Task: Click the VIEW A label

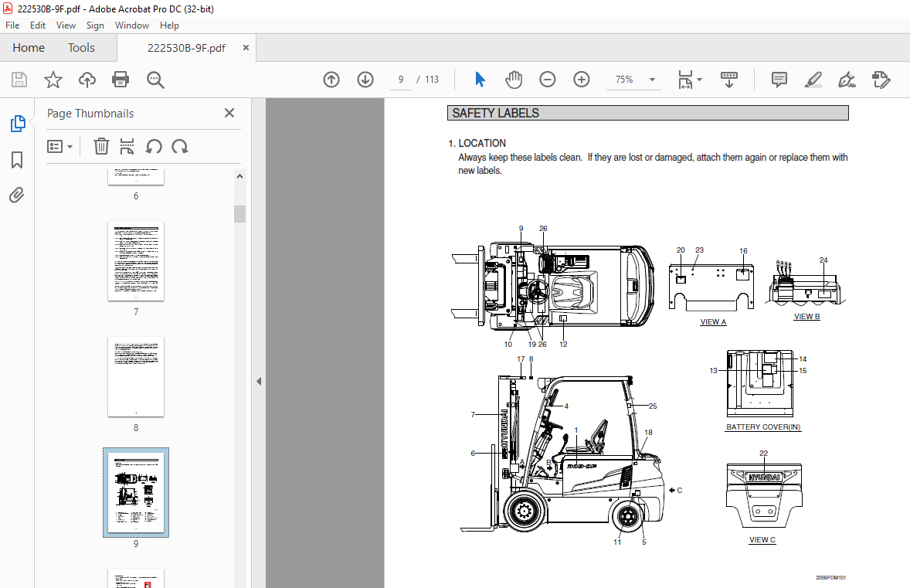Action: pos(713,321)
